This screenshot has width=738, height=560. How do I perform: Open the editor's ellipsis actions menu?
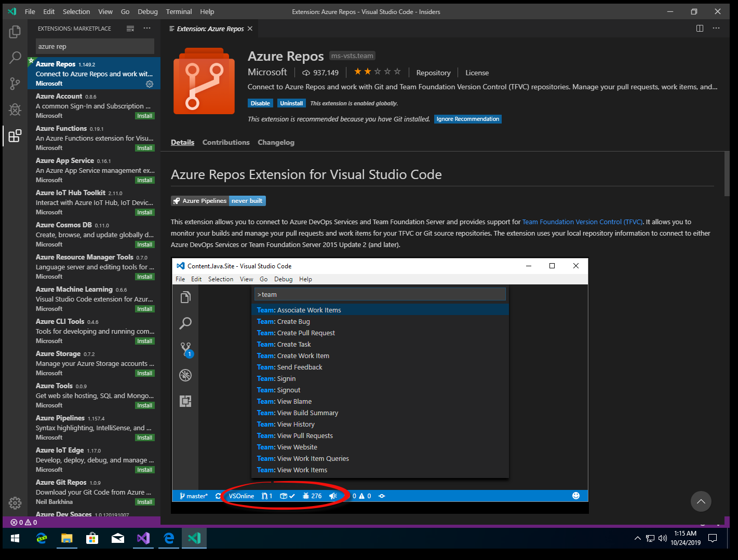tap(716, 28)
